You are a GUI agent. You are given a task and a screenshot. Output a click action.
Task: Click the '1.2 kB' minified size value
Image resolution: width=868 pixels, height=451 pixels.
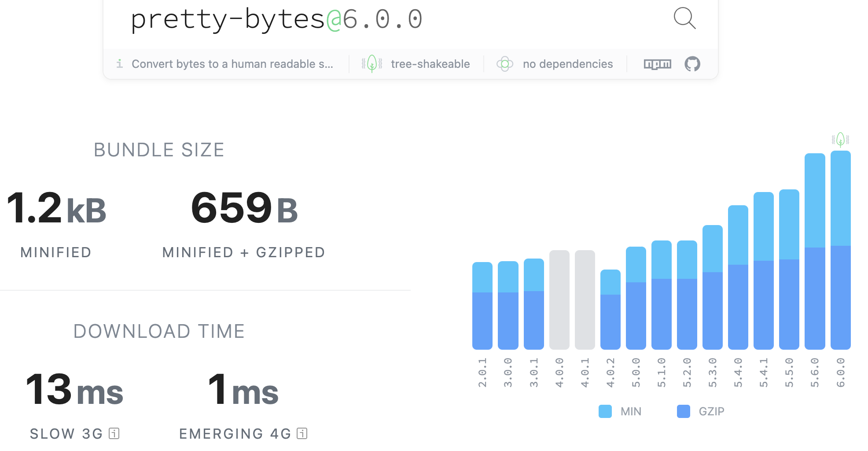coord(56,207)
